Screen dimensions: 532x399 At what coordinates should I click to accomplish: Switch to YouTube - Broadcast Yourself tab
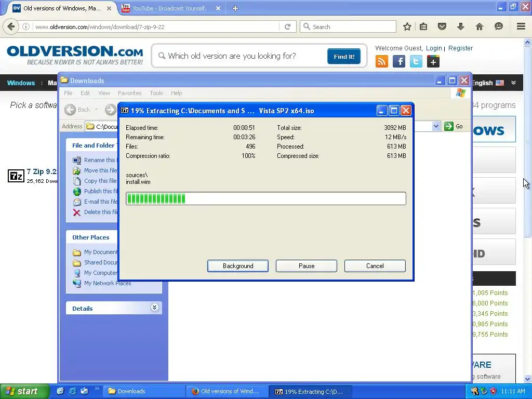click(169, 8)
